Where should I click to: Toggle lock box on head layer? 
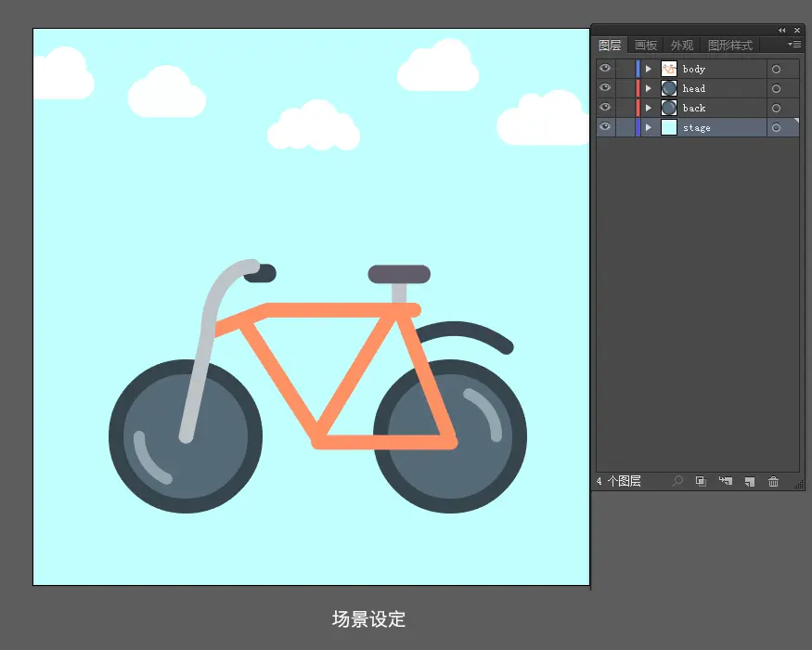pos(625,88)
